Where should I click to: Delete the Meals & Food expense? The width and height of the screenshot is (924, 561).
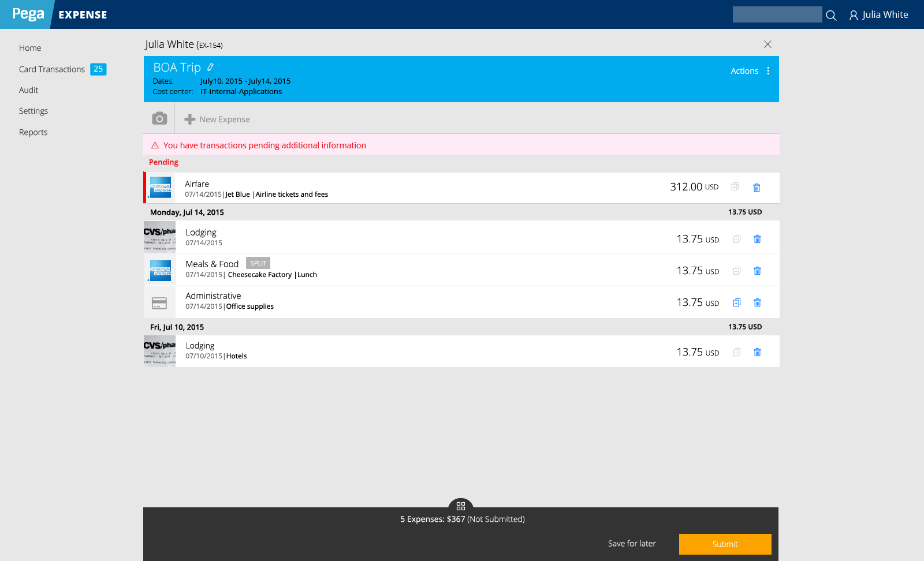tap(757, 271)
